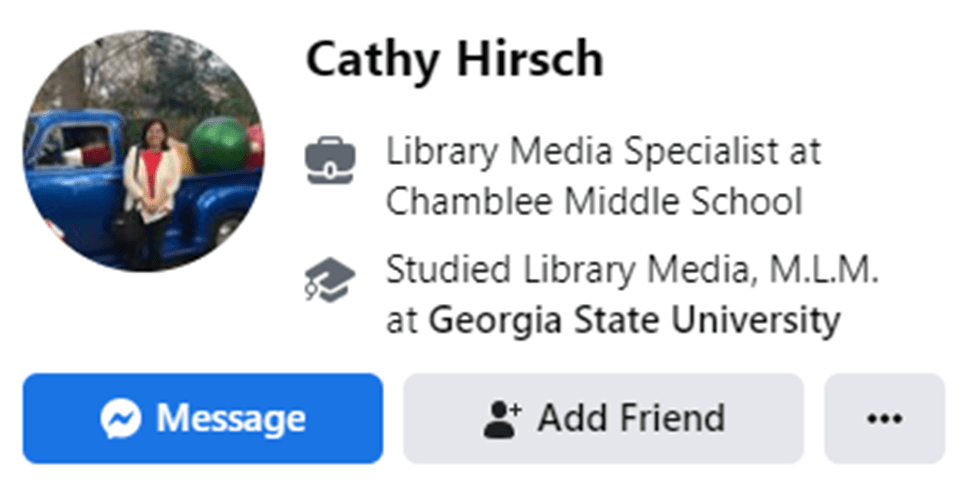Viewport: 963px width, 484px height.
Task: Open Cathy Hirsch's profile name link
Action: point(454,60)
